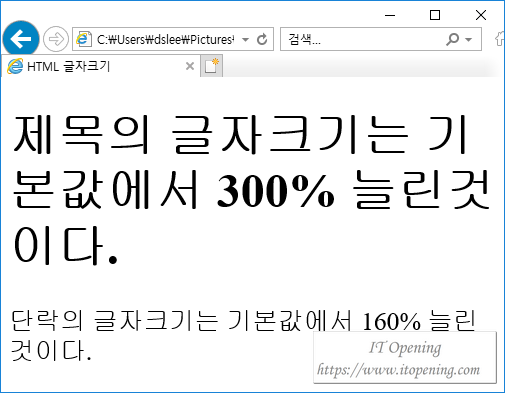Viewport: 505px width, 393px height.
Task: Close the Internet Explorer window
Action: pos(481,15)
